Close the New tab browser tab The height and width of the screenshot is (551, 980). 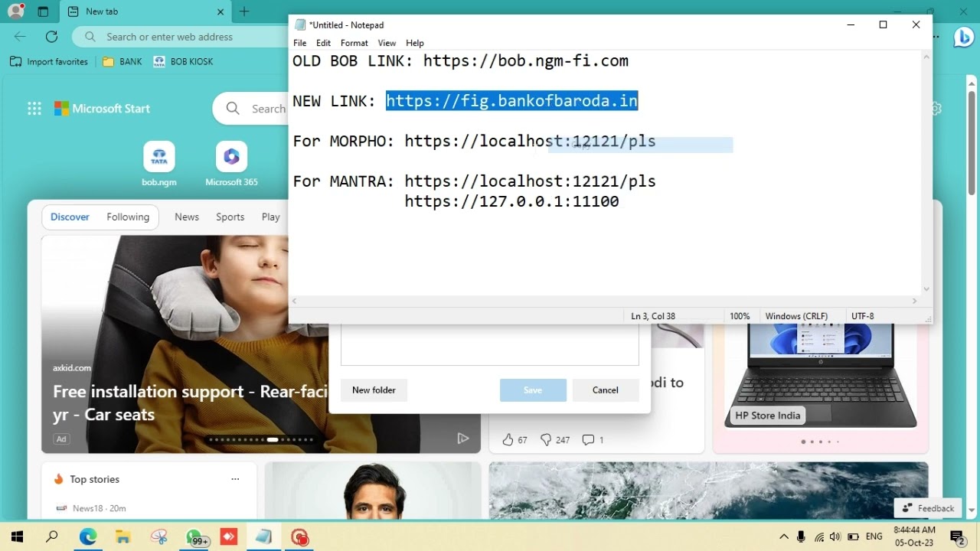tap(220, 11)
